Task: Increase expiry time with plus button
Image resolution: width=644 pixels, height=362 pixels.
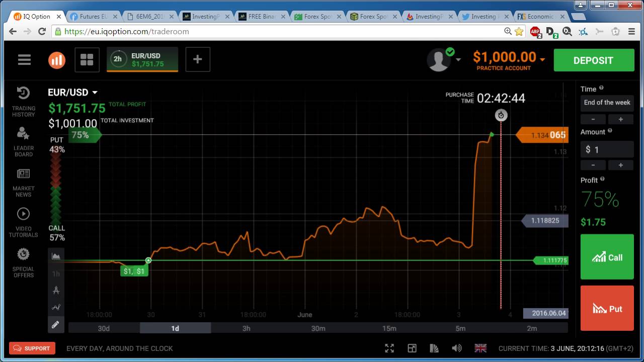Action: point(621,119)
